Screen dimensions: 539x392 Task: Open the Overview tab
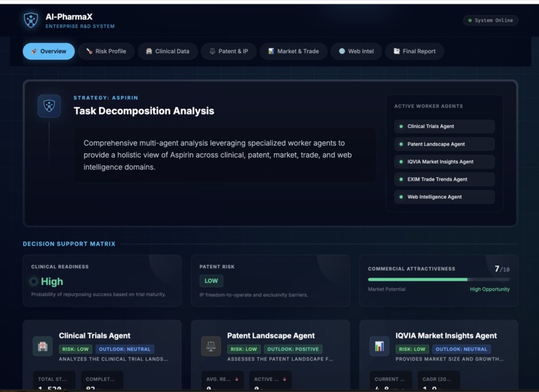coord(49,51)
